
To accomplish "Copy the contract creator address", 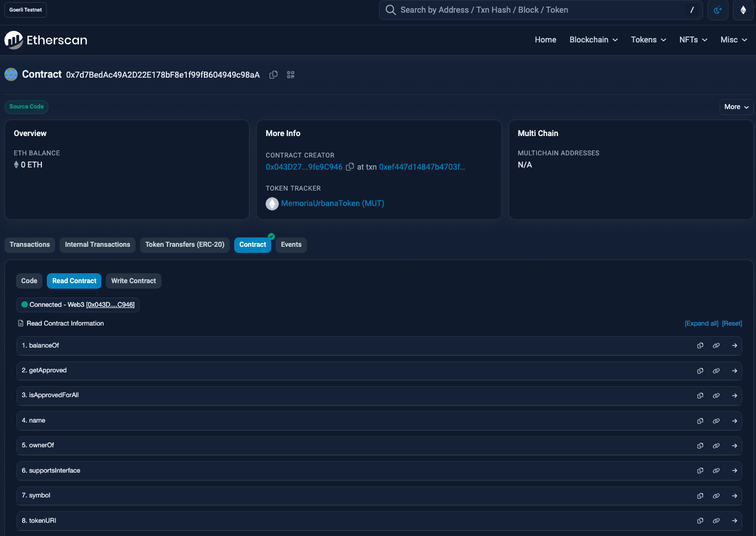I will pos(350,166).
